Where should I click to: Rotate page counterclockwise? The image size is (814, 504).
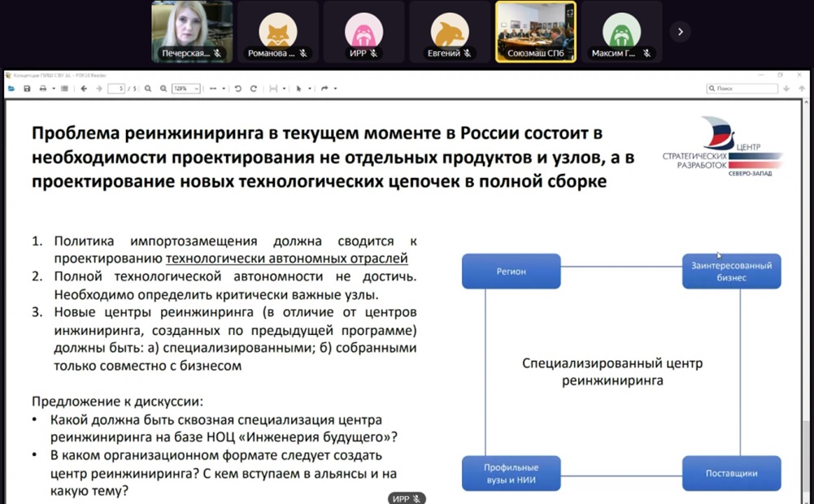pos(238,89)
